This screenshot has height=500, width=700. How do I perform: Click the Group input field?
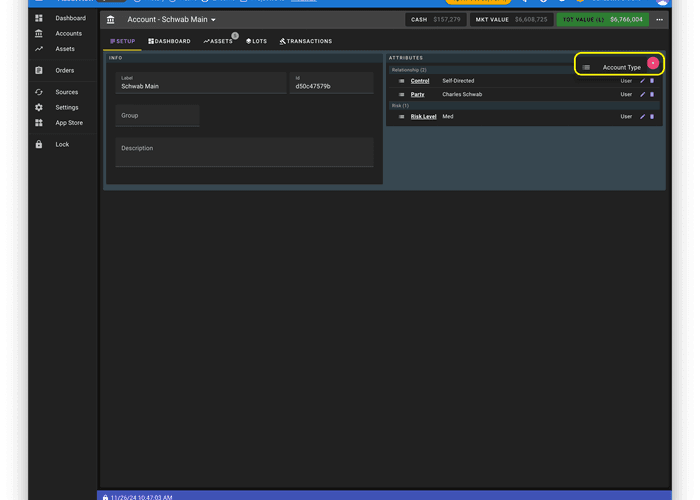click(x=157, y=116)
